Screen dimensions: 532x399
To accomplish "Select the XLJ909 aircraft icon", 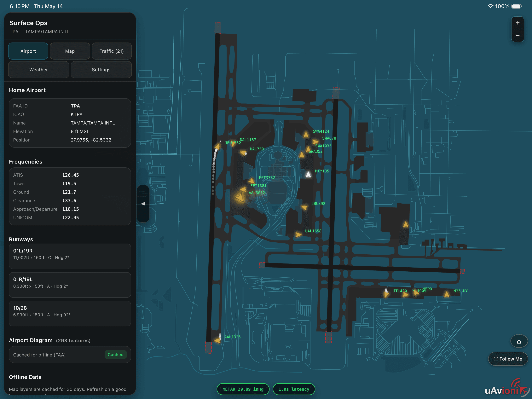I will [x=406, y=294].
